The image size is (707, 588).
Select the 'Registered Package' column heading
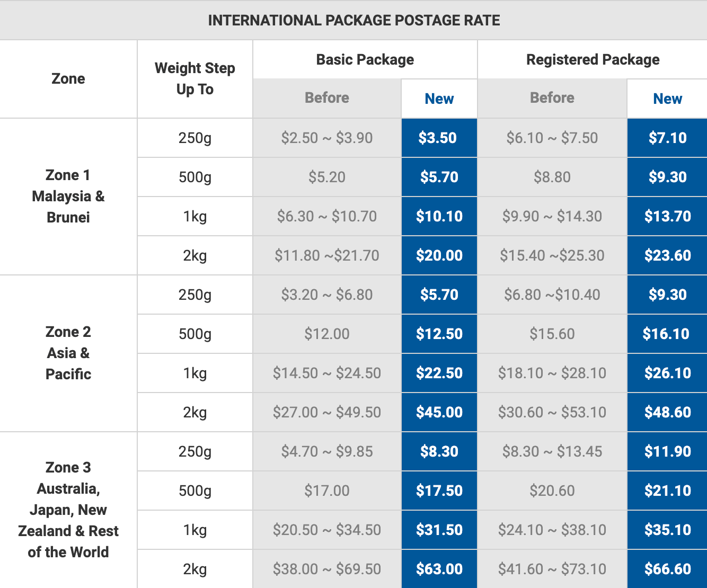click(593, 60)
